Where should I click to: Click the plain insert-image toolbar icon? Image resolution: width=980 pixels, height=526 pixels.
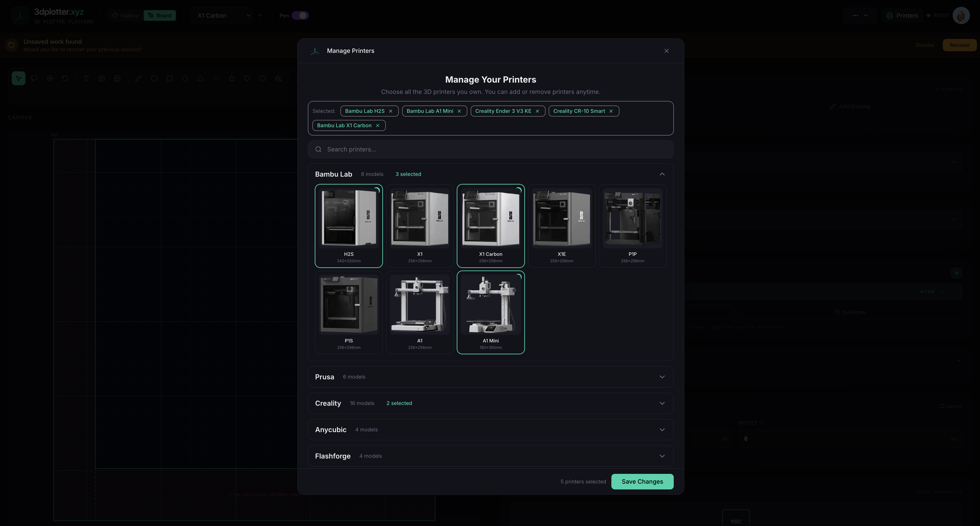point(117,78)
